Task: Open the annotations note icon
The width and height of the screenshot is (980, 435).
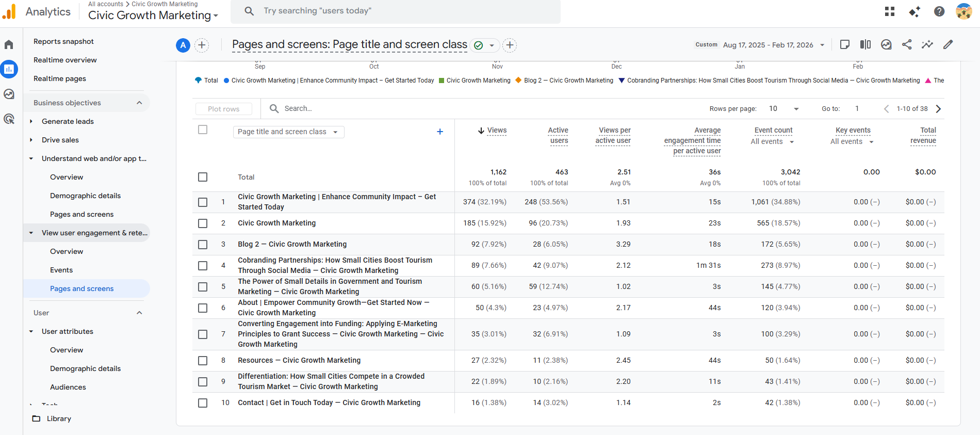Action: (x=845, y=44)
